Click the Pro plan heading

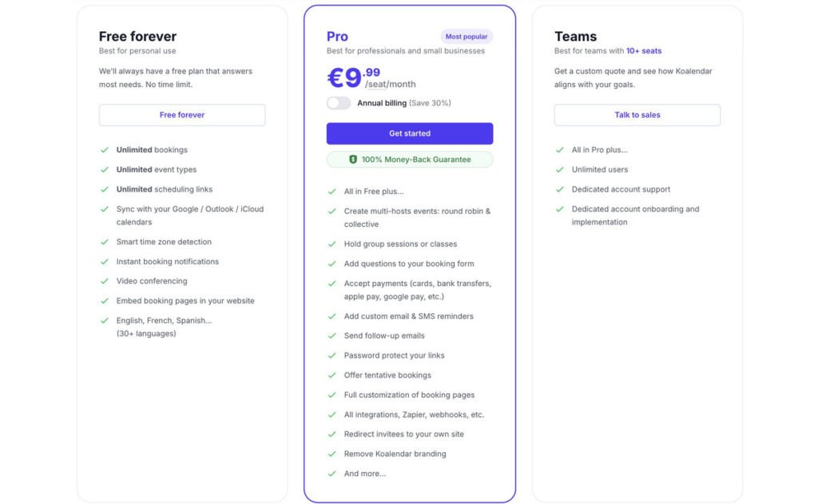(x=337, y=37)
